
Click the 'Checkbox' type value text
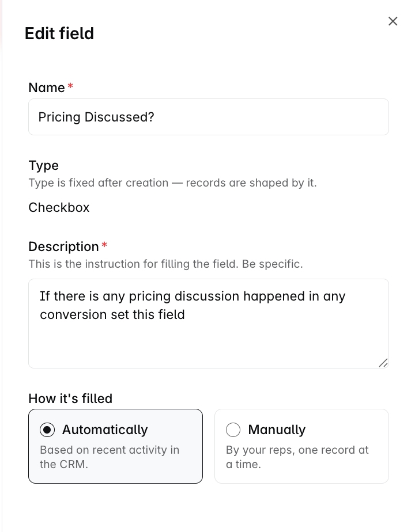[x=59, y=207]
